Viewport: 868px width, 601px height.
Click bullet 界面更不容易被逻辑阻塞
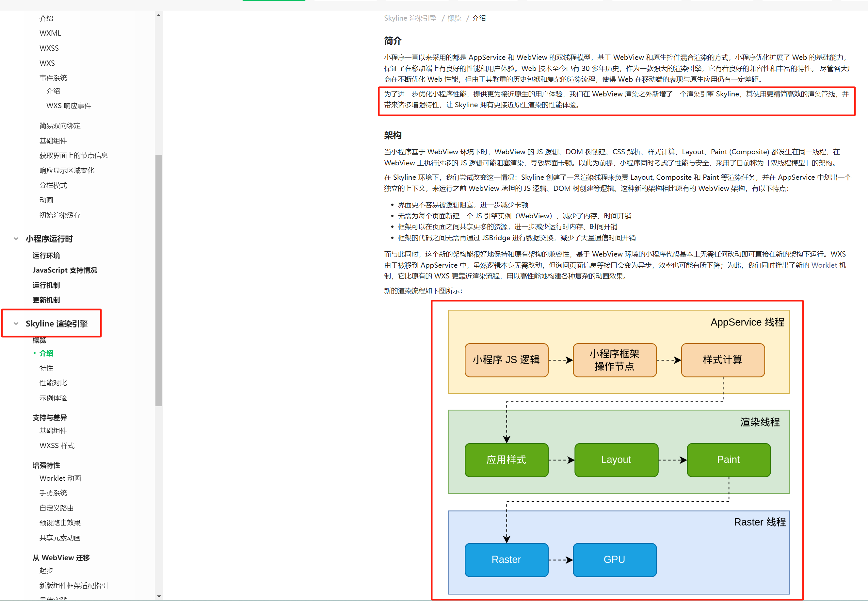(x=463, y=205)
